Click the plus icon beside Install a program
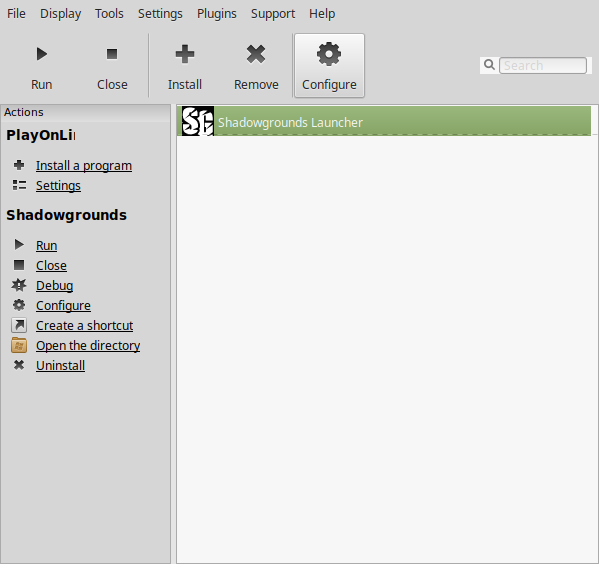 [19, 165]
